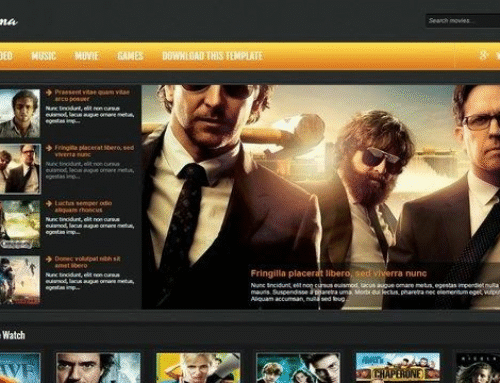
Task: Open 'Praesent vitae quam vitae arcu posuer' link
Action: 92,95
